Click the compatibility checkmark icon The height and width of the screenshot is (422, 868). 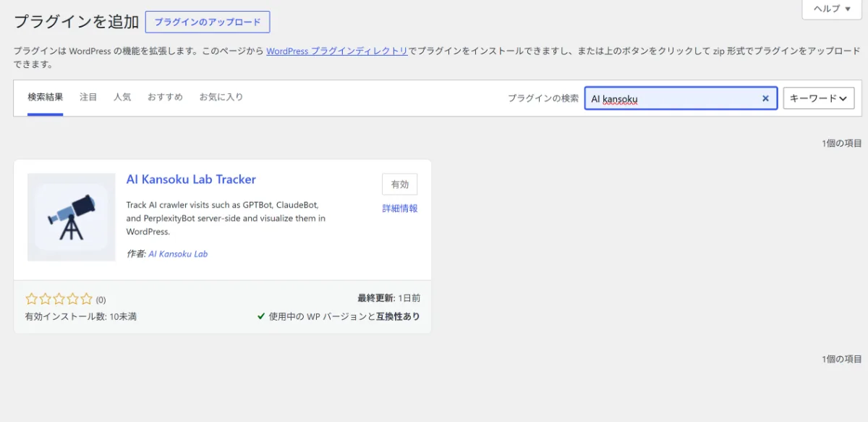coord(261,316)
